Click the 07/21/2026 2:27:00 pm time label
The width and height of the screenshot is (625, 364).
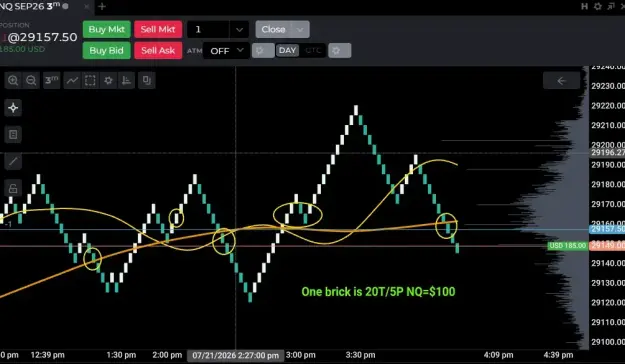pyautogui.click(x=236, y=355)
